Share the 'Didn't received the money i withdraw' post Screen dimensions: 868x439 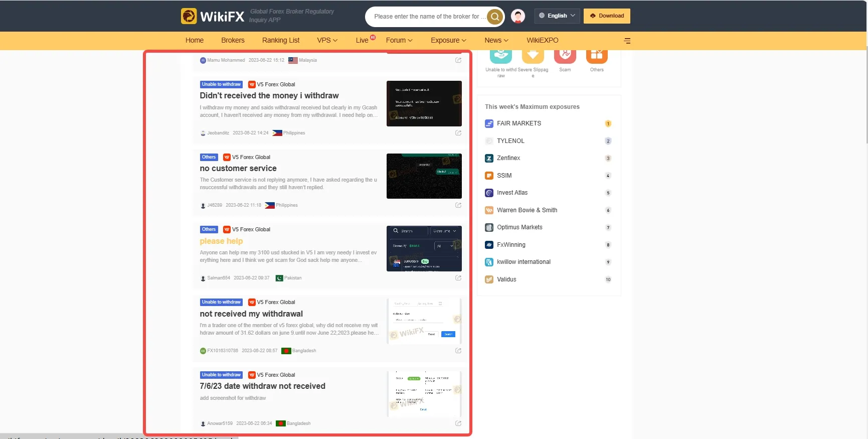pos(458,133)
